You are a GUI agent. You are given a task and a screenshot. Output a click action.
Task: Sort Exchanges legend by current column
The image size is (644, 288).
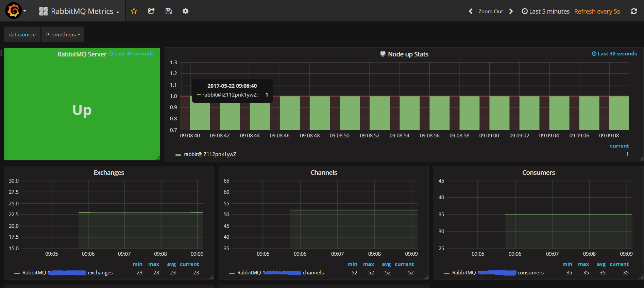pyautogui.click(x=189, y=264)
